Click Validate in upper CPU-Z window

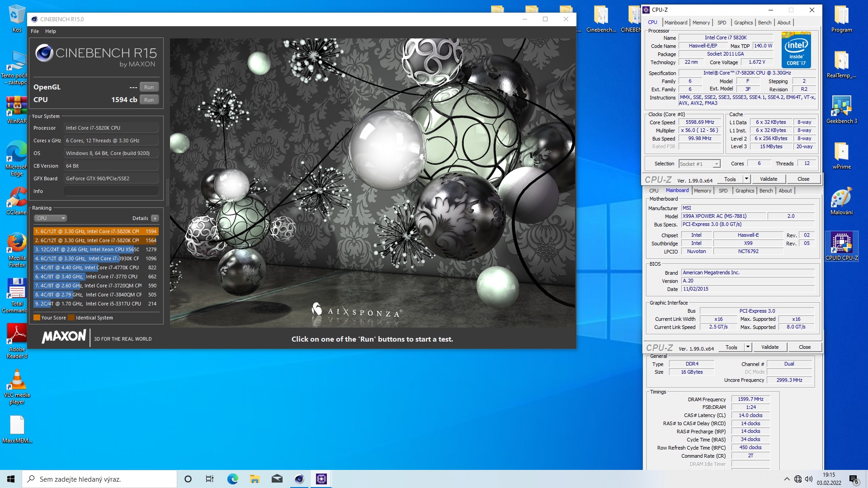pyautogui.click(x=769, y=179)
